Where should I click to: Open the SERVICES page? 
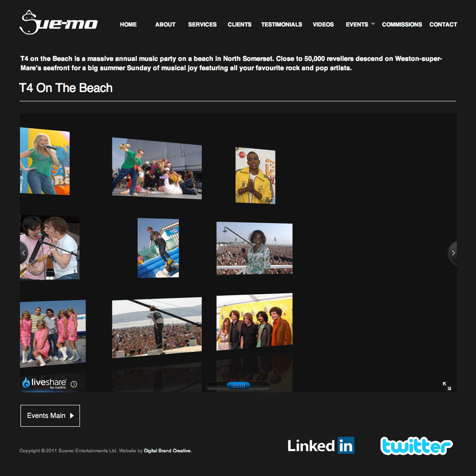202,25
